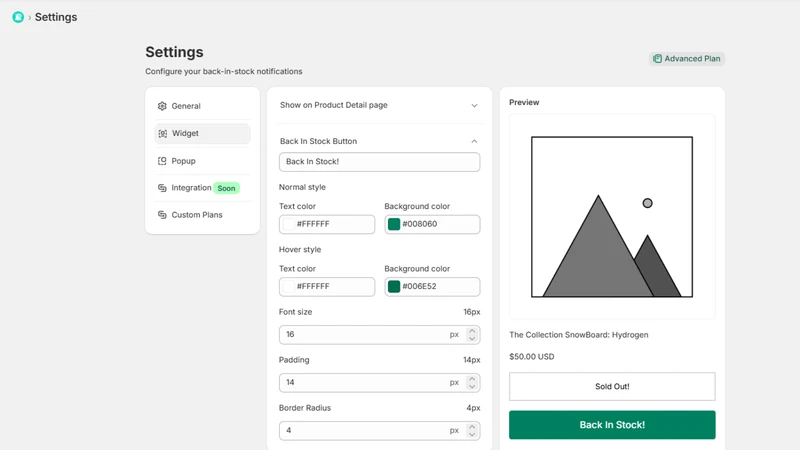Decrease the Padding value

coord(472,386)
